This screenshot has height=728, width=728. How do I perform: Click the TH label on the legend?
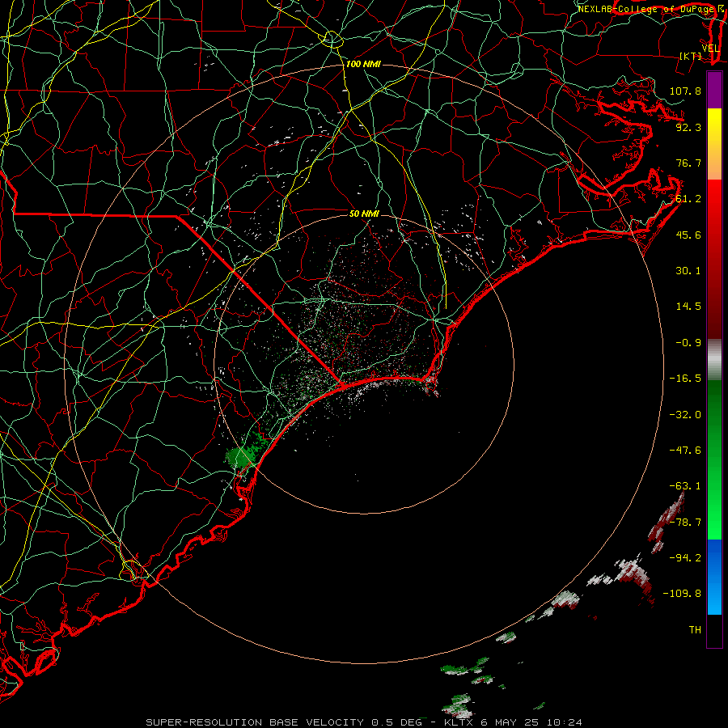pyautogui.click(x=695, y=630)
